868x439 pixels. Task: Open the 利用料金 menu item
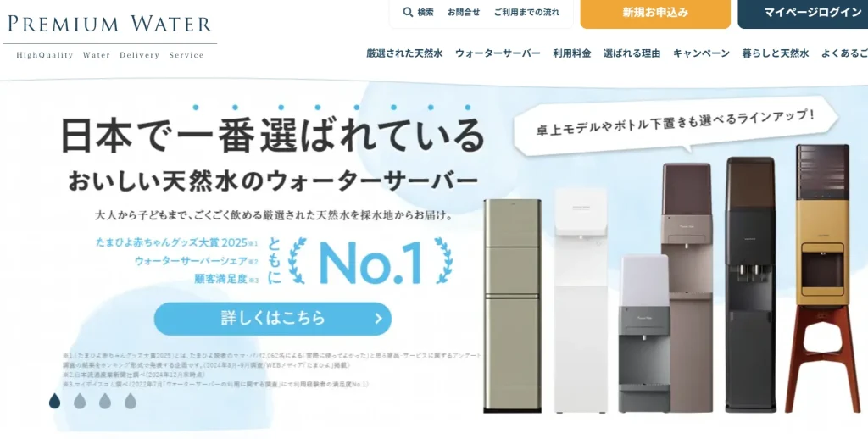(572, 53)
